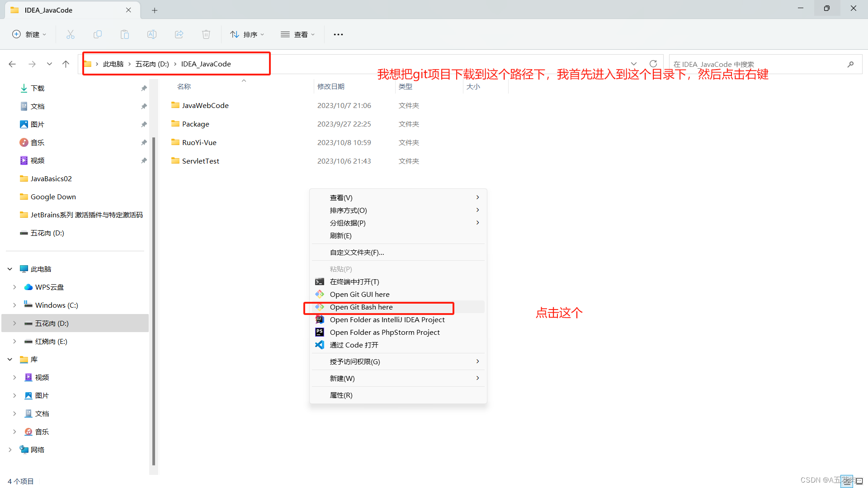
Task: Expand the Windows (C:) tree node
Action: [14, 305]
